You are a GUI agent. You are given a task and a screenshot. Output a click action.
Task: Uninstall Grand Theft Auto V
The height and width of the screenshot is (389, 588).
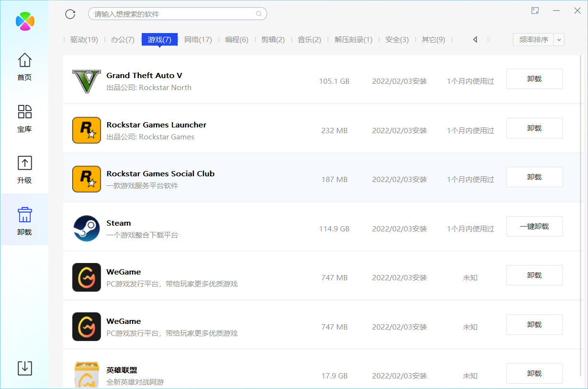click(x=534, y=79)
